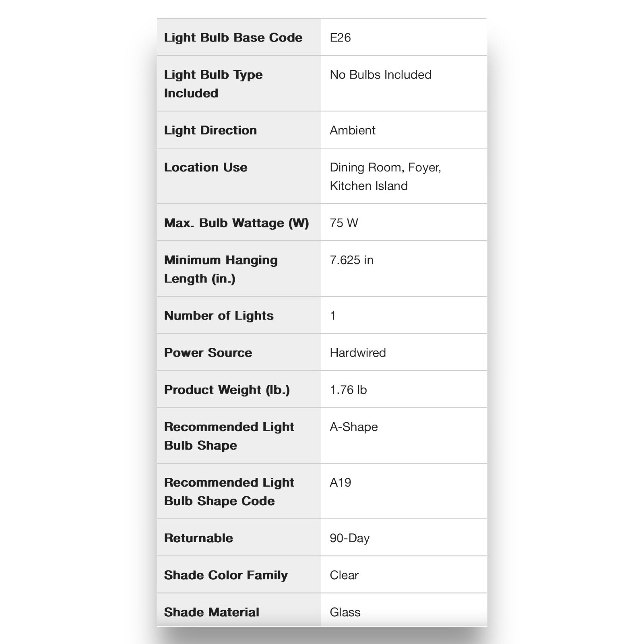Select the 75 W value
The image size is (644, 644).
344,223
